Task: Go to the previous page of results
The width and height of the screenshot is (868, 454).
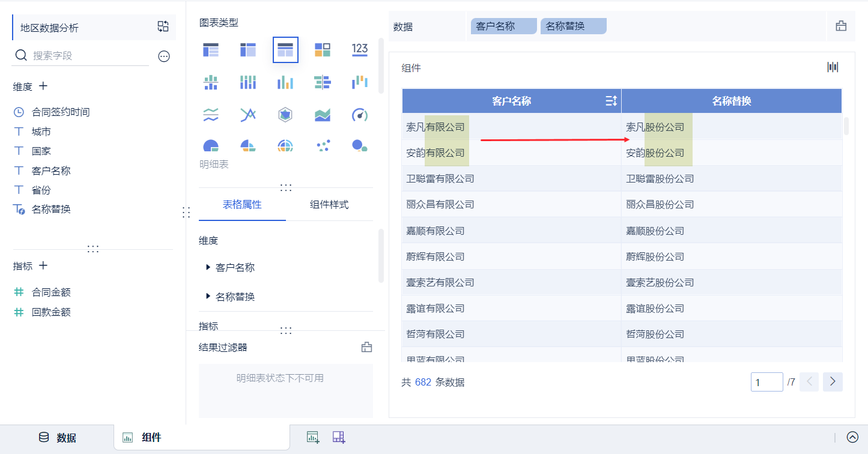Action: (809, 382)
